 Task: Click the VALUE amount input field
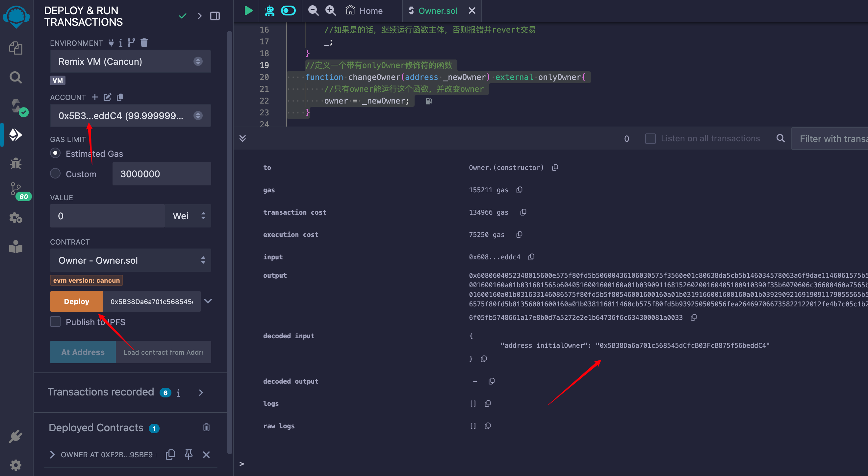pos(108,216)
